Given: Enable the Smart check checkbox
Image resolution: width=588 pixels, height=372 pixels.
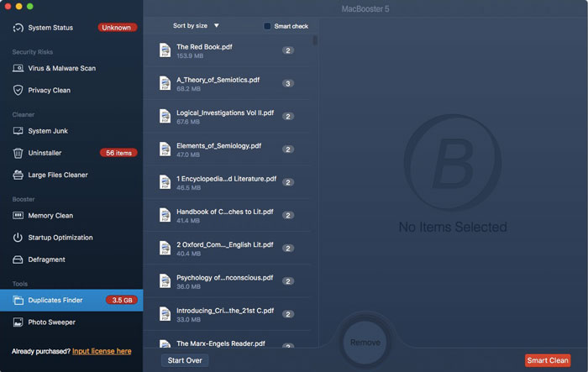Looking at the screenshot, I should click(x=267, y=26).
